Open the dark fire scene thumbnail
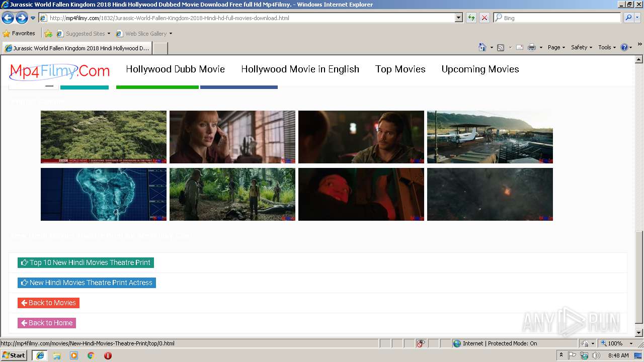The image size is (644, 362). click(490, 195)
